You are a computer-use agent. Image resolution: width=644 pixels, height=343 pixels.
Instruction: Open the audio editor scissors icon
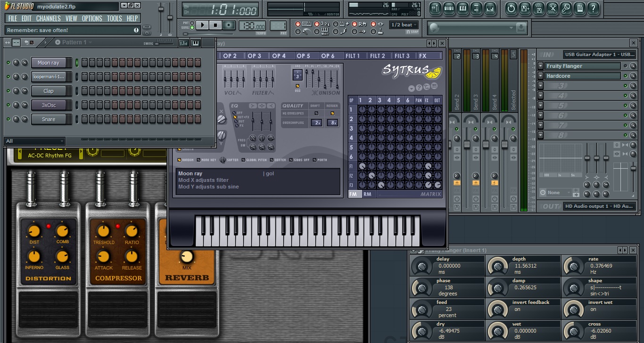(552, 8)
